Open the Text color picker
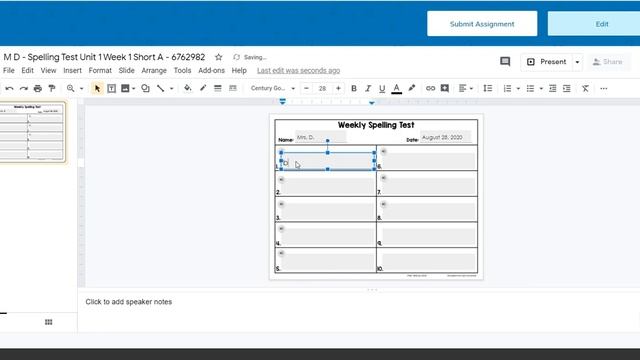This screenshot has height=360, width=640. 396,89
